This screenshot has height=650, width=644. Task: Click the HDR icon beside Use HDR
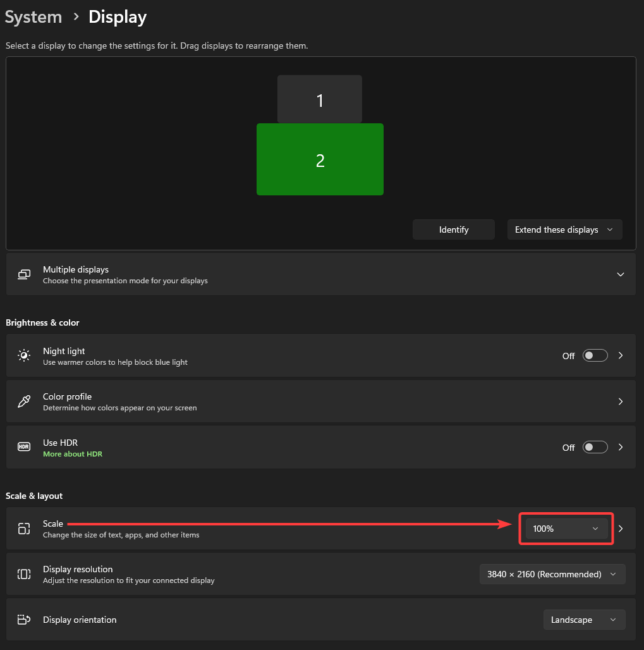point(24,447)
